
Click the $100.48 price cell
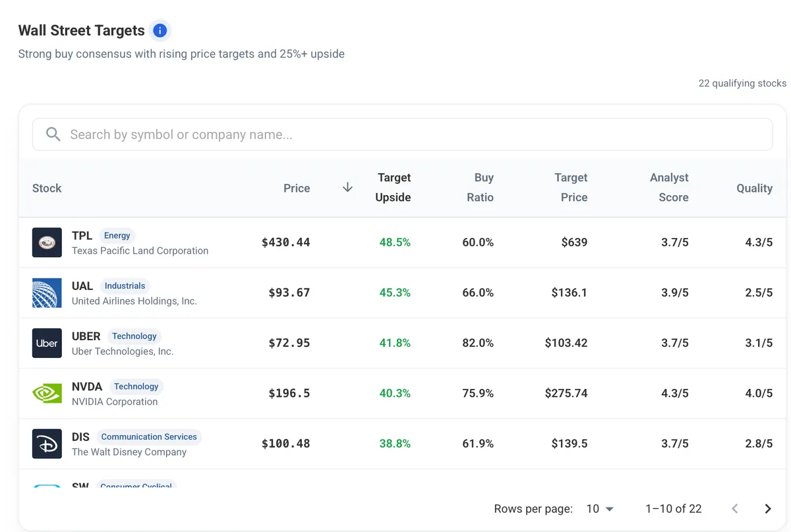pyautogui.click(x=285, y=444)
